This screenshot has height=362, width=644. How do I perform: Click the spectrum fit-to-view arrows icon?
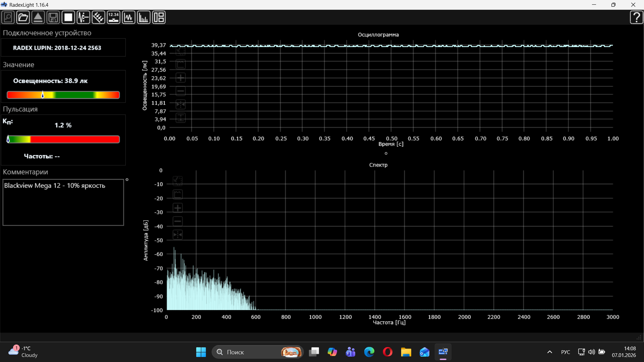pos(178,235)
